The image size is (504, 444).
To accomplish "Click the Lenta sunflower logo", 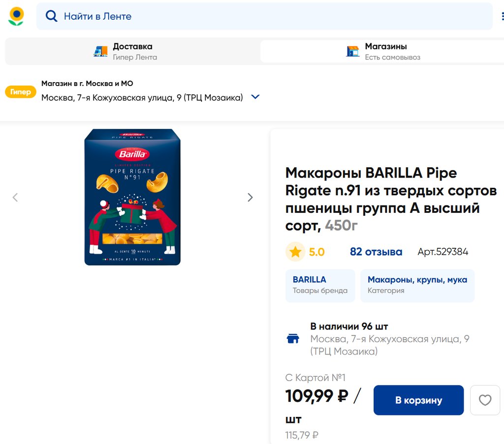I will (x=16, y=16).
